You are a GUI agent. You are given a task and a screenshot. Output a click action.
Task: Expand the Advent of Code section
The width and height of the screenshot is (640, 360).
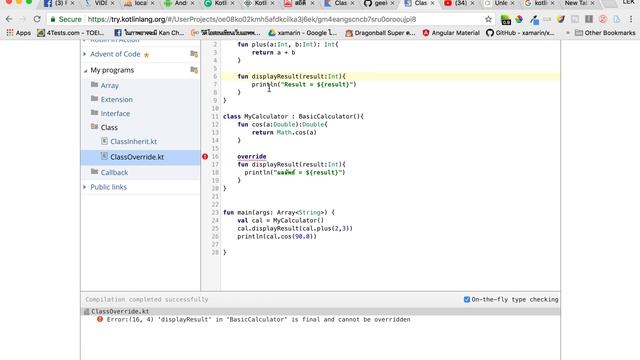(x=85, y=54)
